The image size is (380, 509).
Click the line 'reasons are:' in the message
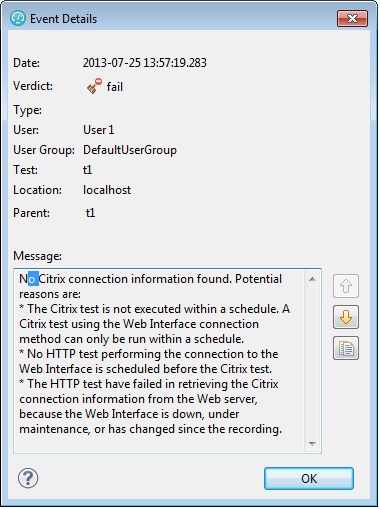[50, 294]
